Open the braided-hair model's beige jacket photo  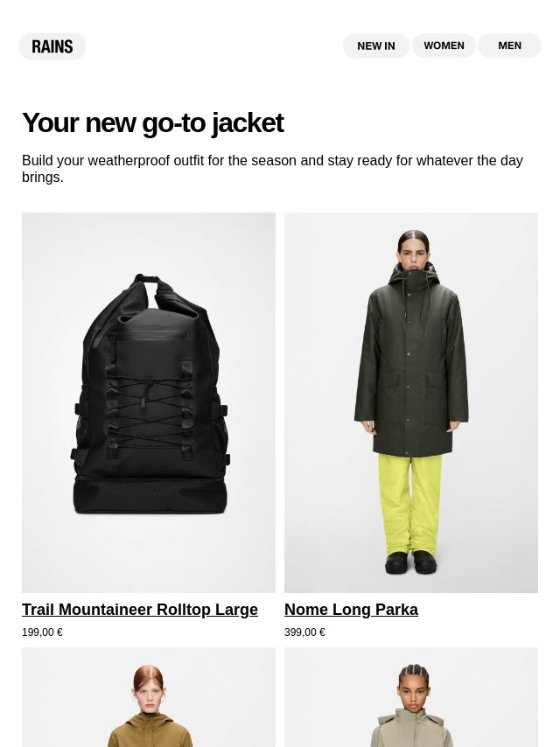click(411, 697)
